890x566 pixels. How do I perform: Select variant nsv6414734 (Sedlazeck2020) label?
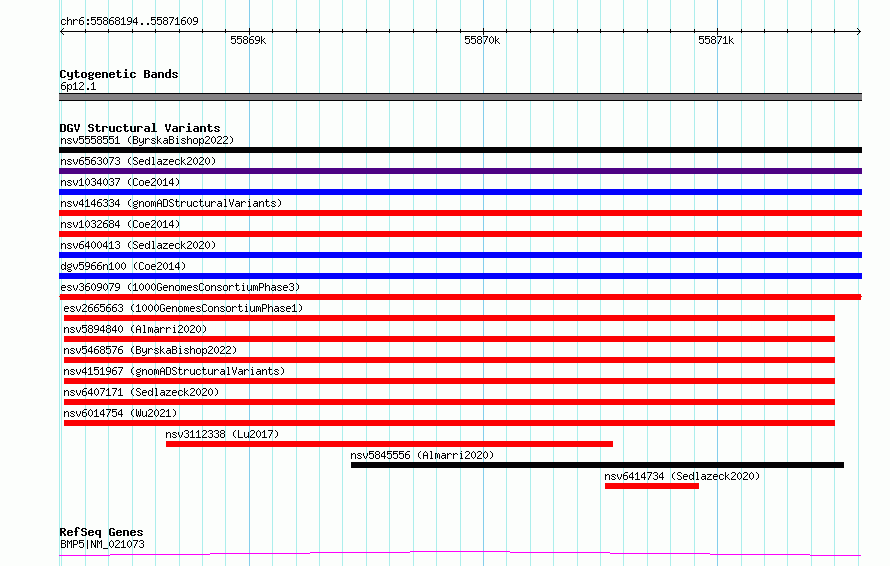point(682,476)
